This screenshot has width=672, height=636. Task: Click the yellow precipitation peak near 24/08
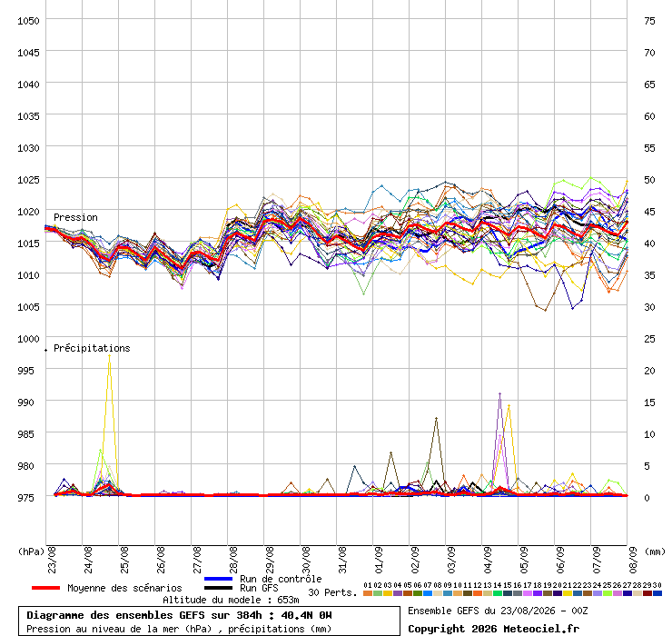(x=109, y=355)
